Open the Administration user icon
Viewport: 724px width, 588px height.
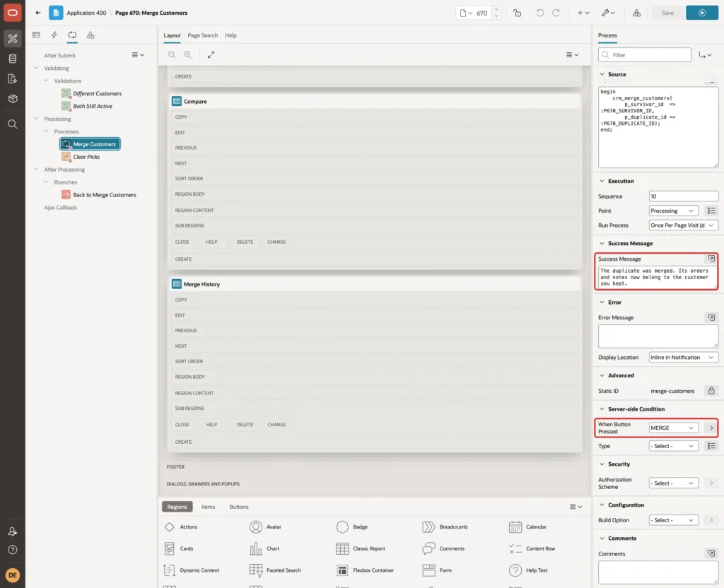point(13,531)
